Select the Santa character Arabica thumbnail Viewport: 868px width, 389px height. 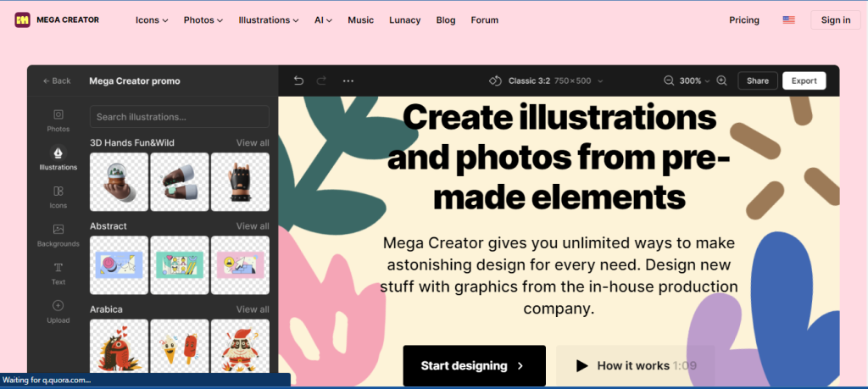[240, 347]
